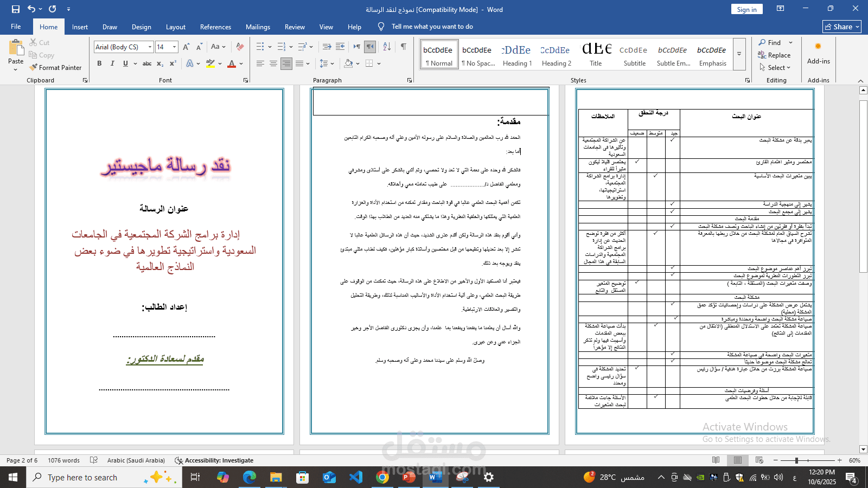Decrease indent icon
Screen dimensions: 868x488
point(327,47)
